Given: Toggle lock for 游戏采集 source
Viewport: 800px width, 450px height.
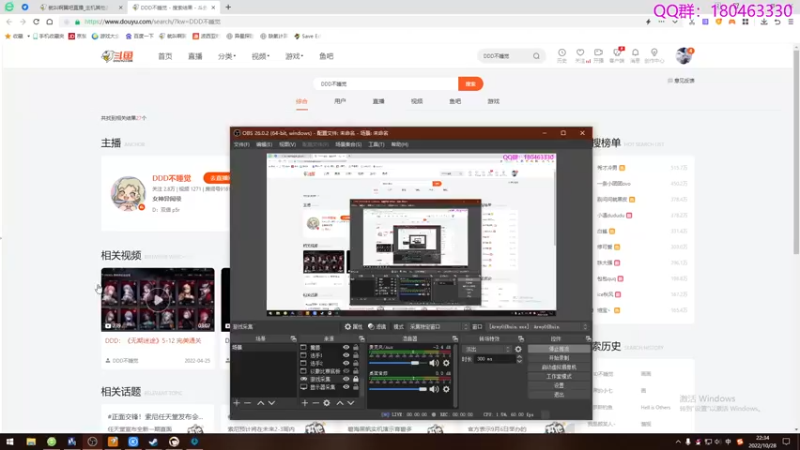Looking at the screenshot, I should pyautogui.click(x=356, y=379).
